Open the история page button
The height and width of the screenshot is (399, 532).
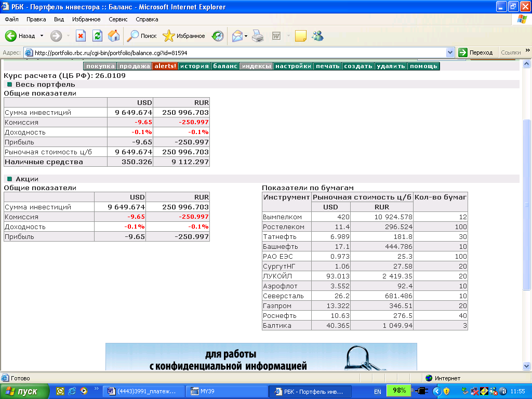pos(194,66)
